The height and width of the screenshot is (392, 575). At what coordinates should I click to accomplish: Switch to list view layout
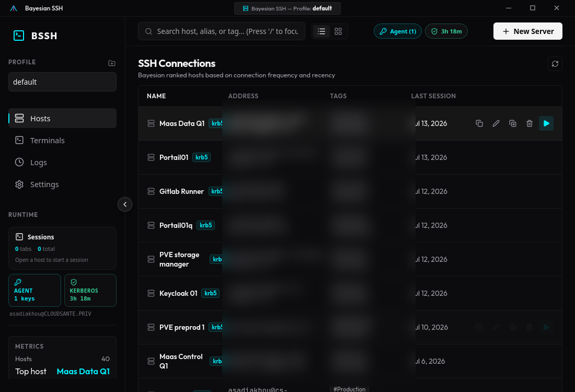tap(321, 31)
